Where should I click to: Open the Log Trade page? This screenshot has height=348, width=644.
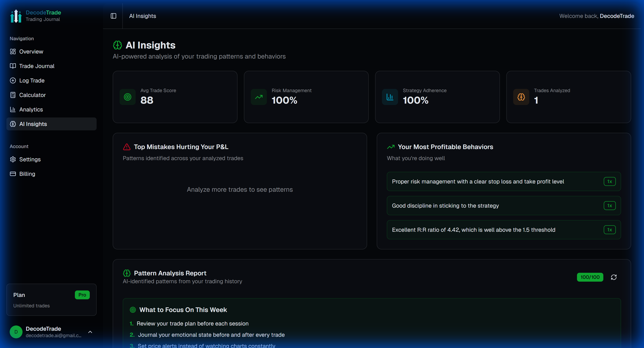[32, 80]
